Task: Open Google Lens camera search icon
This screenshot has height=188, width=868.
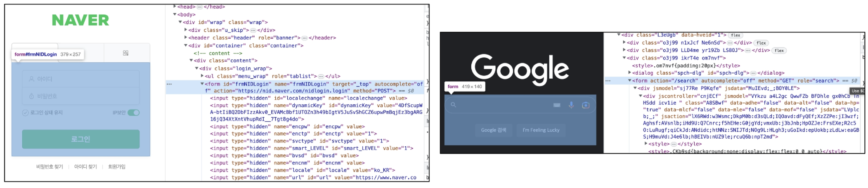Action: coord(586,105)
